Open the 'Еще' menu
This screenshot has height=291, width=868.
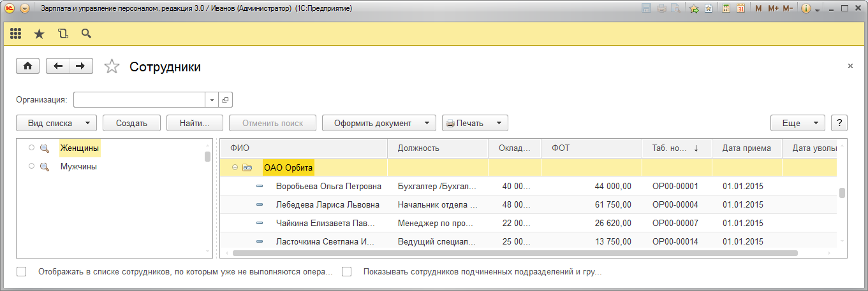tap(798, 123)
